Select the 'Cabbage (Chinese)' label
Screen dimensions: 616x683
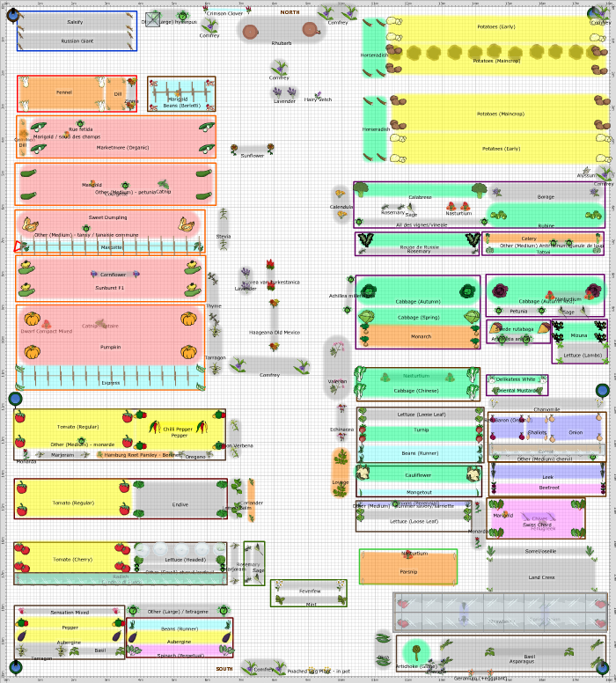(416, 391)
